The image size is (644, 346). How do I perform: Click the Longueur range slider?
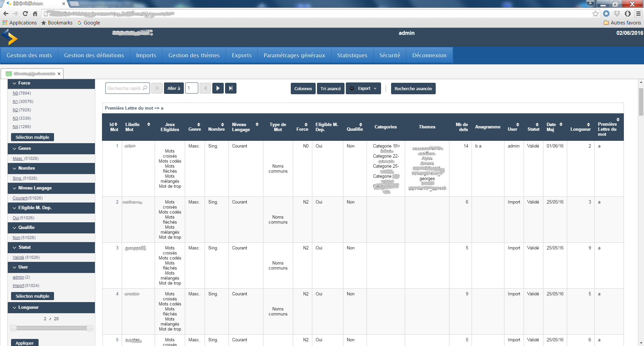coord(52,328)
